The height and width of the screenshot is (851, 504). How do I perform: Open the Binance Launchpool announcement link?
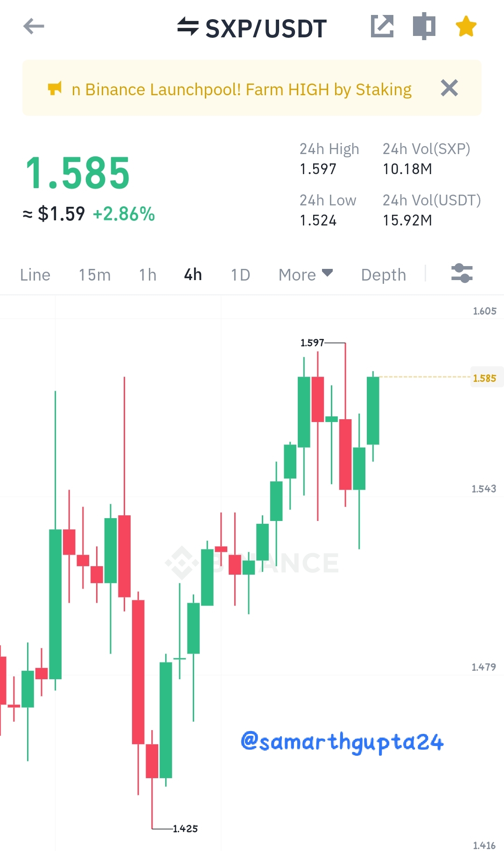(x=242, y=89)
